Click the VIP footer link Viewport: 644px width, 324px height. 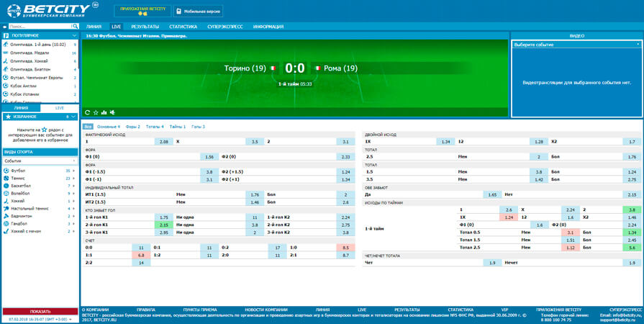click(505, 310)
